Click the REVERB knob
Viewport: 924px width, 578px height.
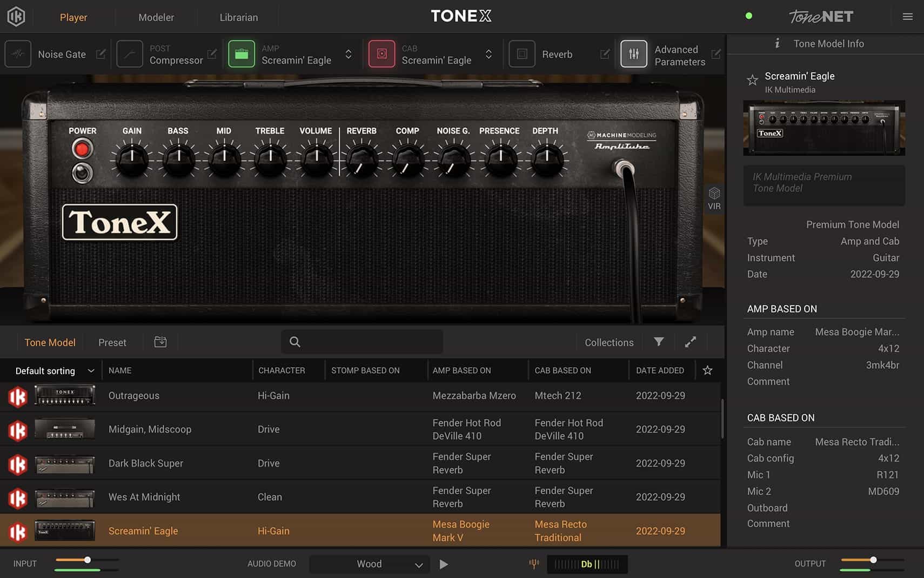pyautogui.click(x=362, y=159)
